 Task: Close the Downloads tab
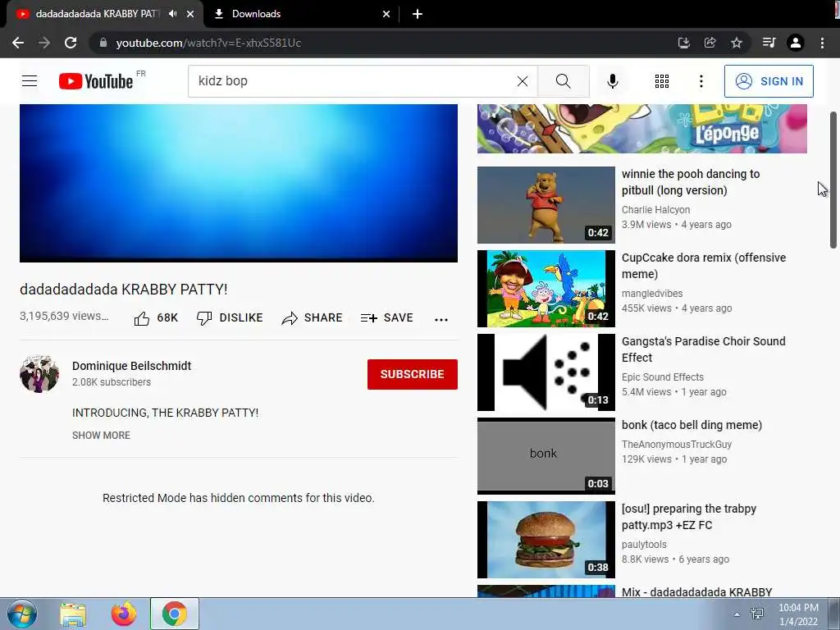(386, 14)
